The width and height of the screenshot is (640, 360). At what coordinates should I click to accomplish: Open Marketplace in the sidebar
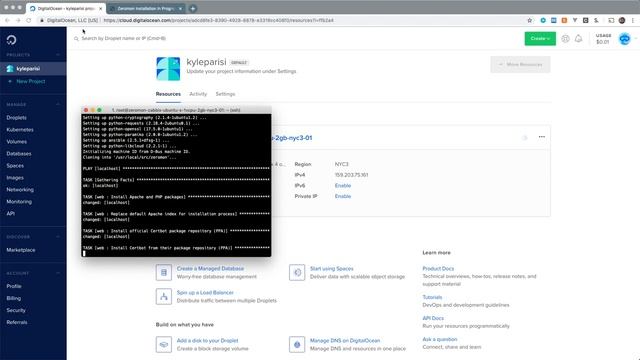pos(21,250)
